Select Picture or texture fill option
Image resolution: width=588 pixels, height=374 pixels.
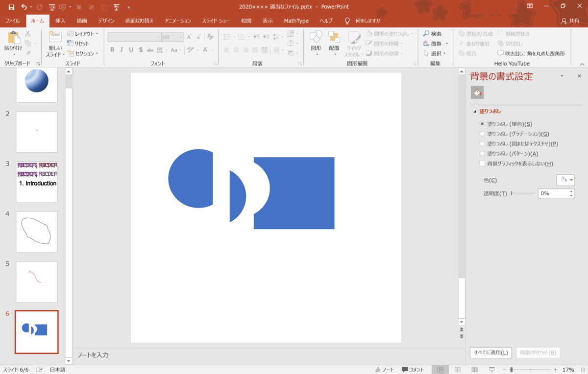coord(483,144)
